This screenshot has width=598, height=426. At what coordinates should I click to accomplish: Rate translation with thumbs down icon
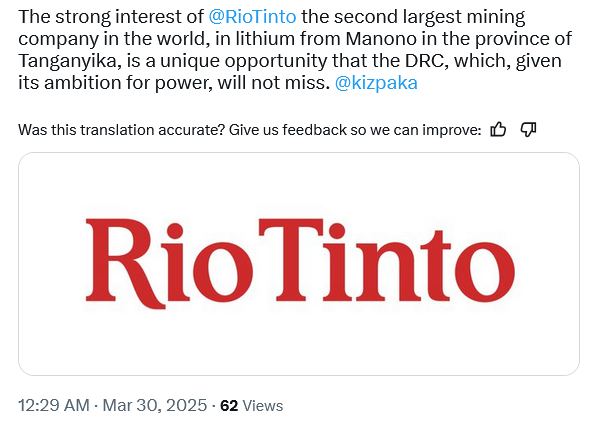[x=529, y=130]
